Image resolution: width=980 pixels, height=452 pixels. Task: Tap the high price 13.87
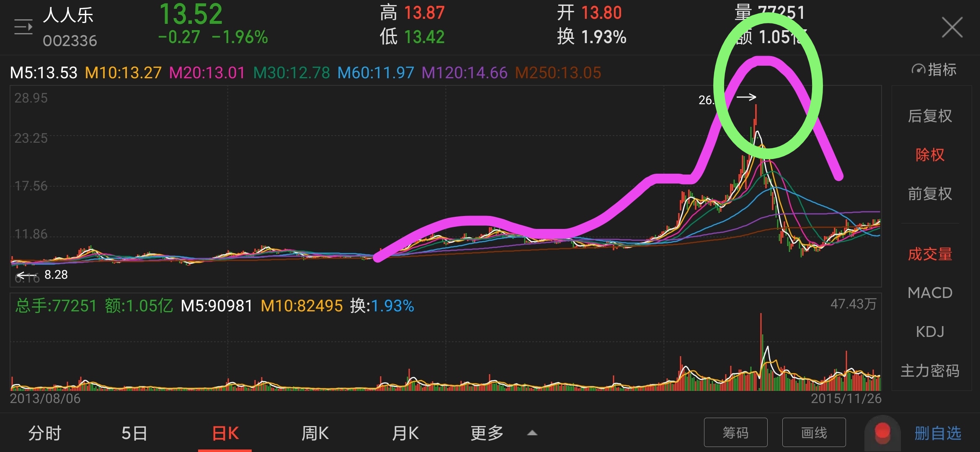[424, 13]
